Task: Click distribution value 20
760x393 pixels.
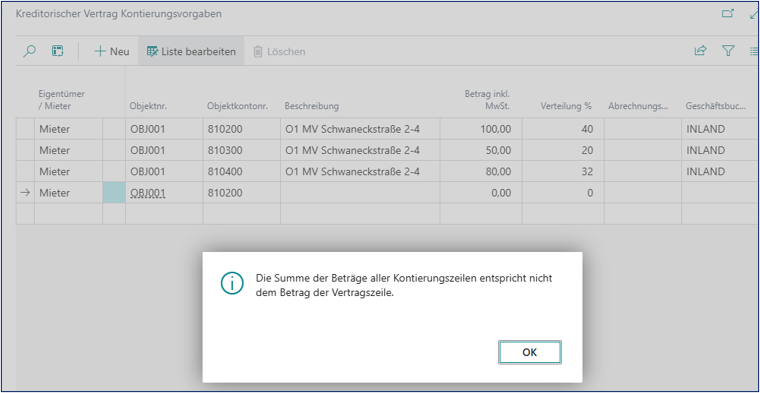Action: pyautogui.click(x=563, y=150)
